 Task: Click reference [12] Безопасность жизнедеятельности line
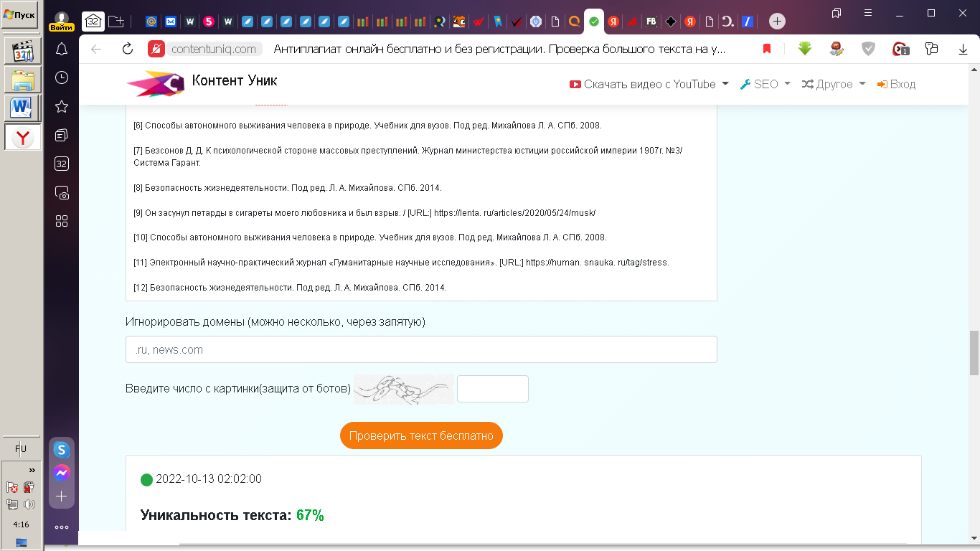click(290, 288)
